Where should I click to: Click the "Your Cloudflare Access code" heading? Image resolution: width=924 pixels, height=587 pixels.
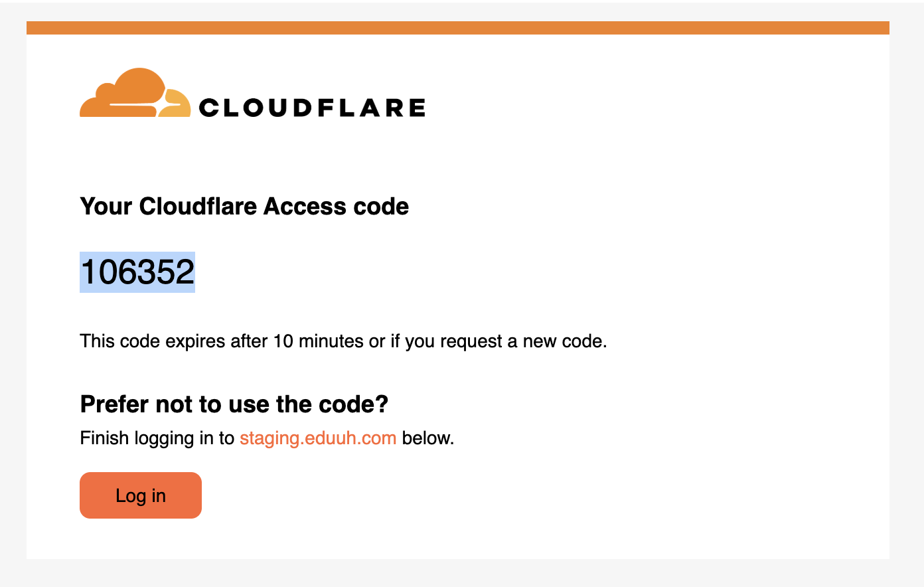click(244, 207)
